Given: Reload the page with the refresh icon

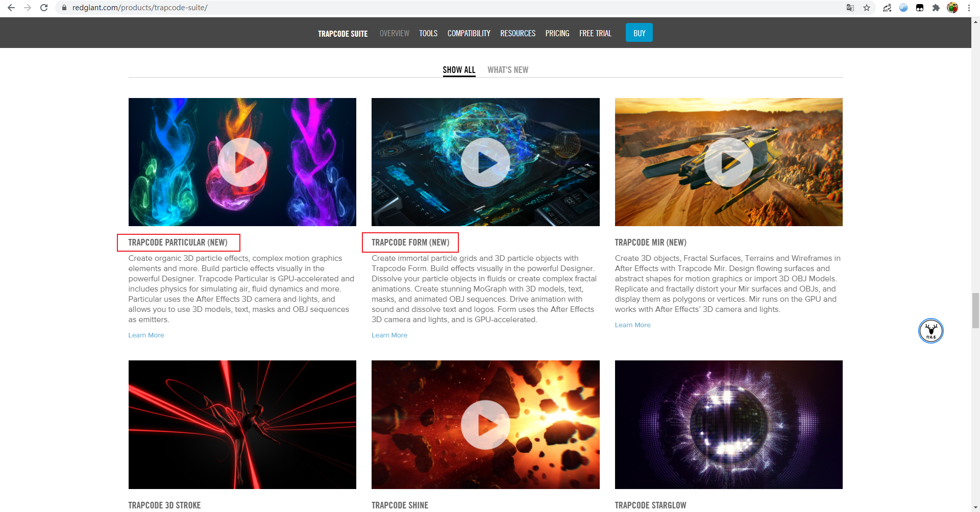Looking at the screenshot, I should point(44,8).
